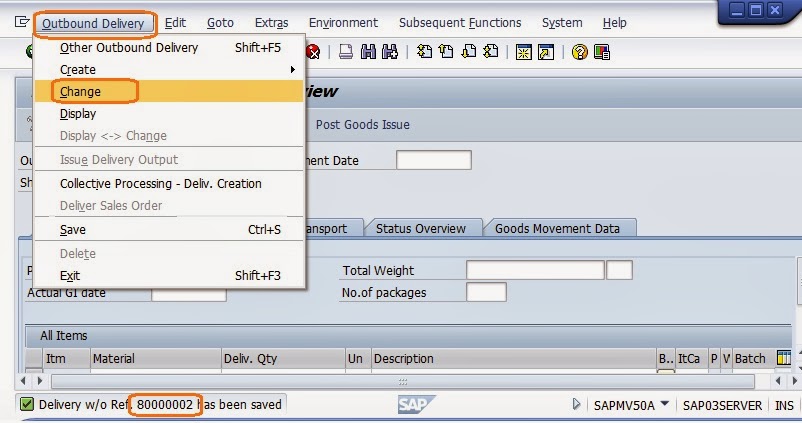Click the menu-bar command field icon
This screenshot has width=802, height=423.
22,22
